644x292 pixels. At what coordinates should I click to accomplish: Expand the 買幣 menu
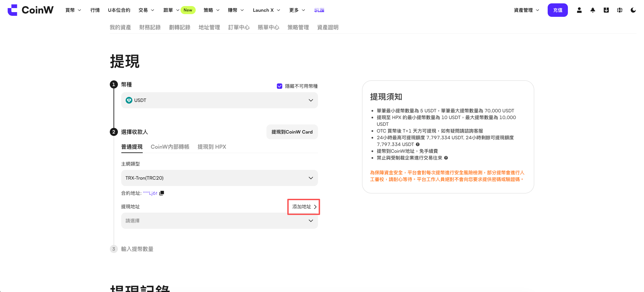[73, 10]
